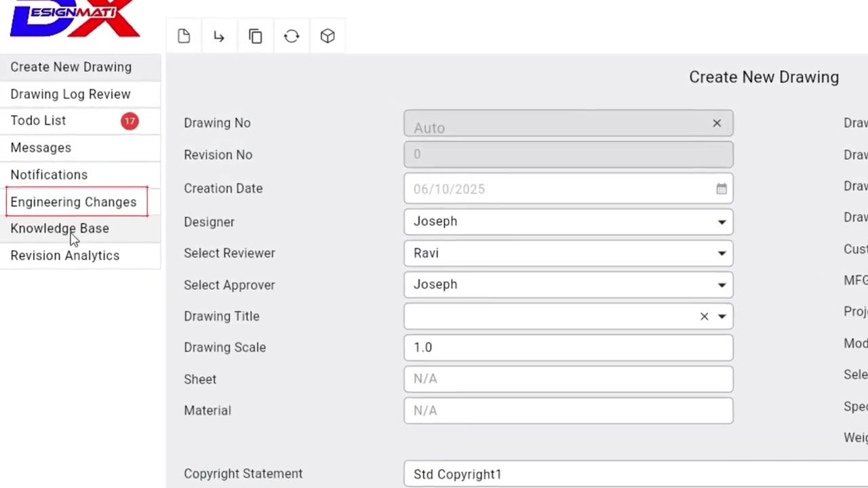Open the Todo List with 17 items
This screenshot has height=488, width=868.
(39, 121)
